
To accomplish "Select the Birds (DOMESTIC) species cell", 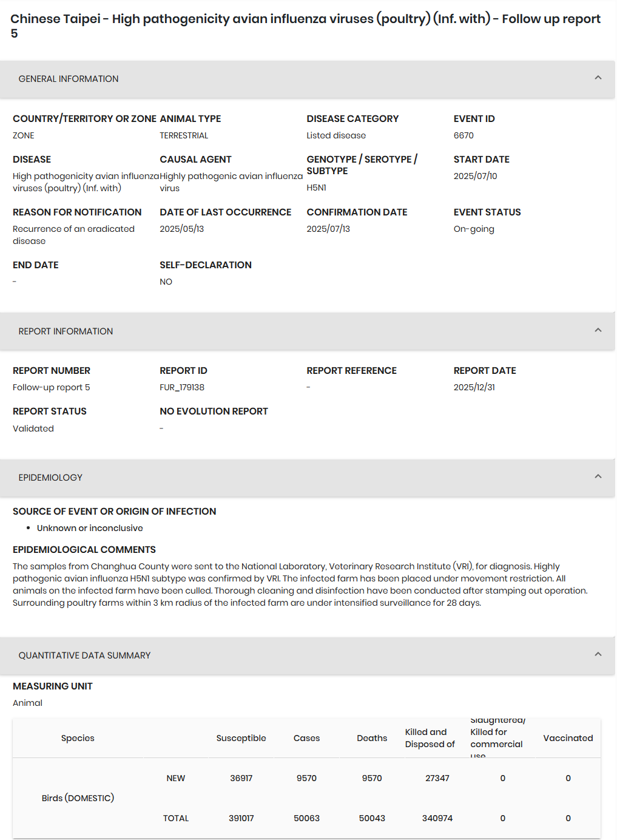I will [x=78, y=798].
